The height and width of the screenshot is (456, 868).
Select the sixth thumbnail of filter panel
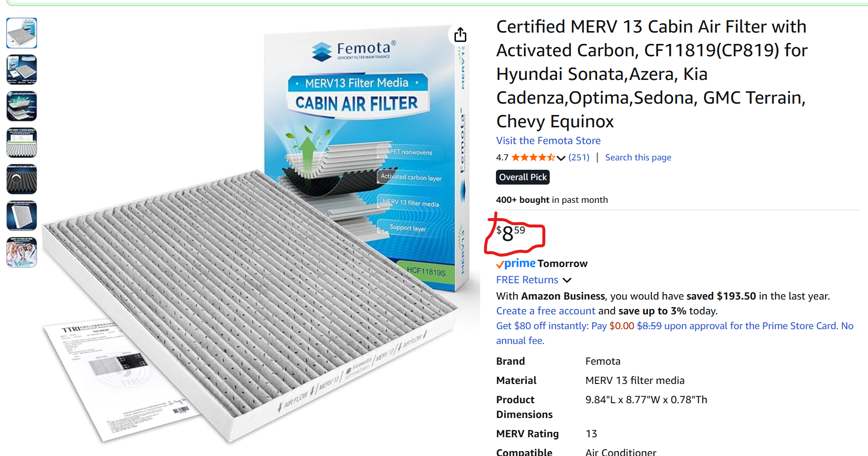(22, 216)
